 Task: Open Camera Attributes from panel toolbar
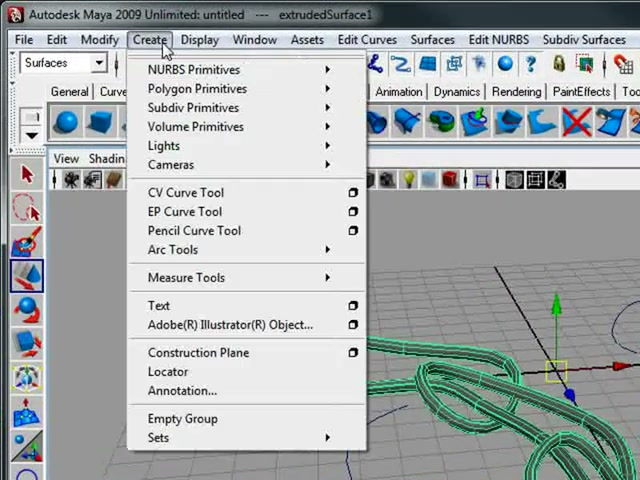tap(93, 180)
